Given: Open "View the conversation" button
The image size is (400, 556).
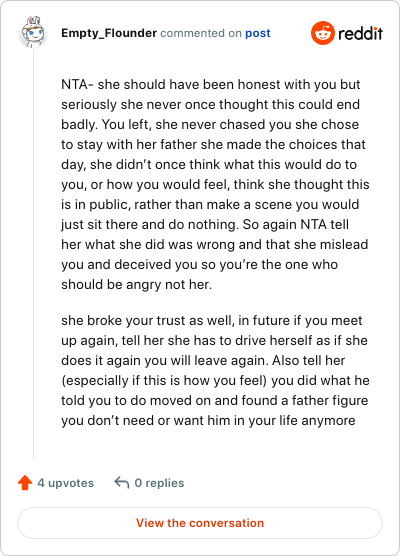Looking at the screenshot, I should tap(200, 523).
